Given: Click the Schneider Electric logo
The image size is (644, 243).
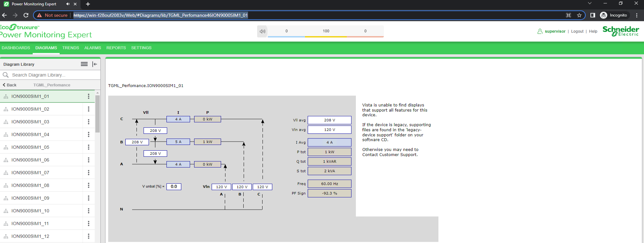Looking at the screenshot, I should 621,31.
